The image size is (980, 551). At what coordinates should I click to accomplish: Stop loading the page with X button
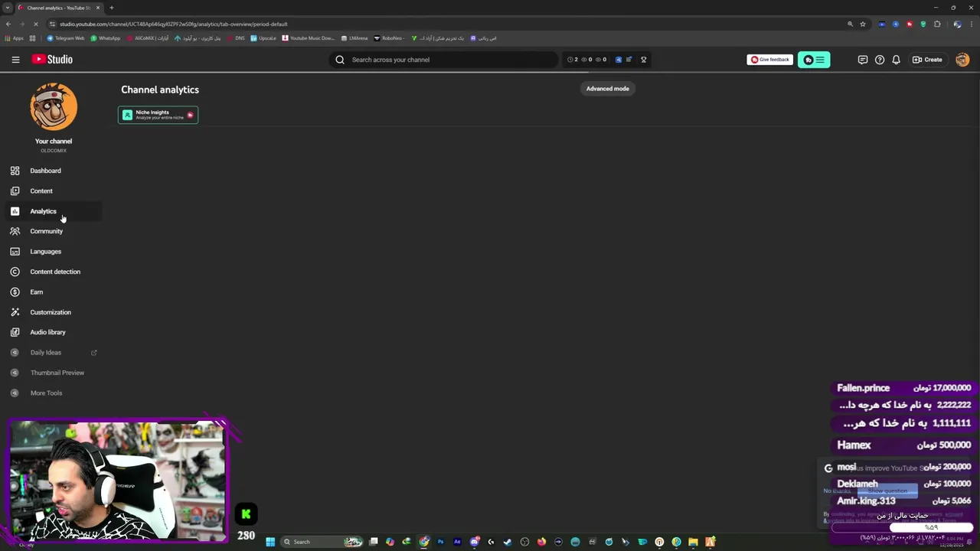(x=36, y=24)
